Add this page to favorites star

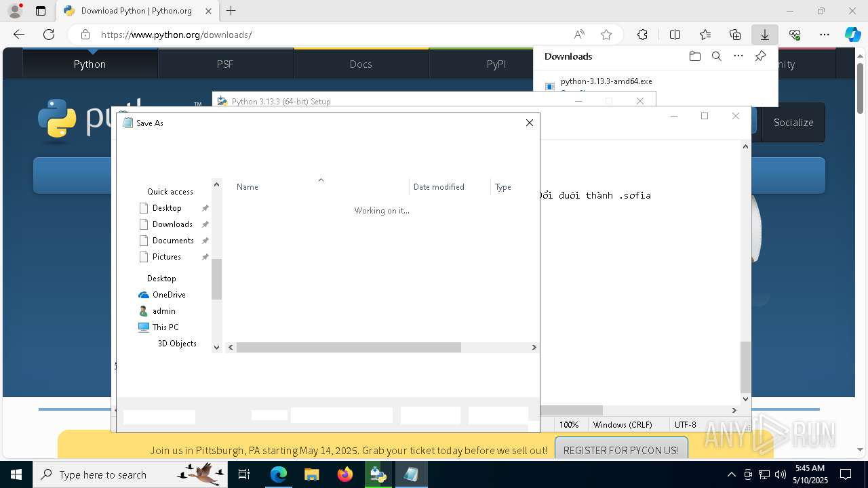click(606, 35)
